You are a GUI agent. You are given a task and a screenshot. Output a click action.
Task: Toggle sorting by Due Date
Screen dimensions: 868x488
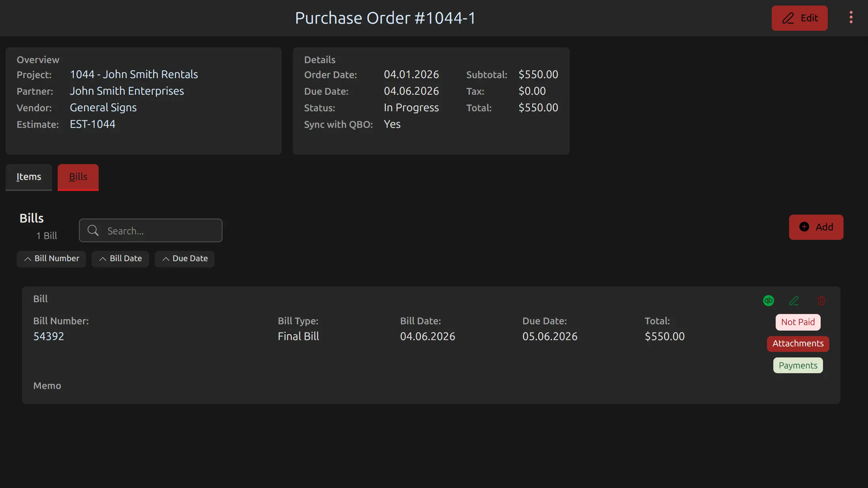(x=184, y=259)
